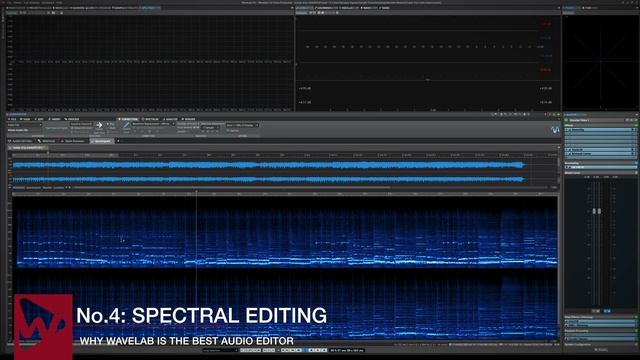The width and height of the screenshot is (640, 360).
Task: Open the rightmost ribbon dropdown
Action: click(242, 125)
